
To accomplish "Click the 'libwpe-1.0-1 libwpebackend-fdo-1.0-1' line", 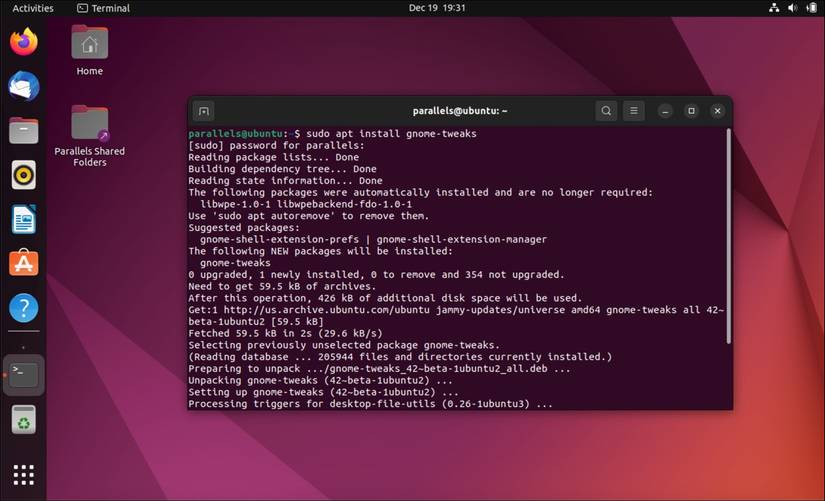I will (x=306, y=204).
